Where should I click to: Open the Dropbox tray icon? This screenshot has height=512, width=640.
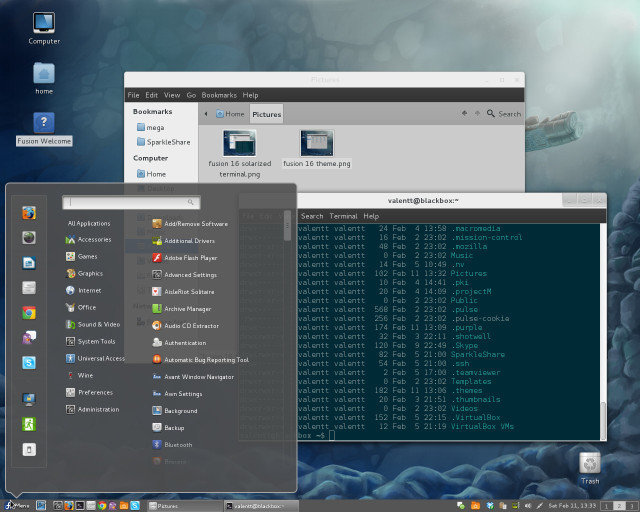[490, 506]
